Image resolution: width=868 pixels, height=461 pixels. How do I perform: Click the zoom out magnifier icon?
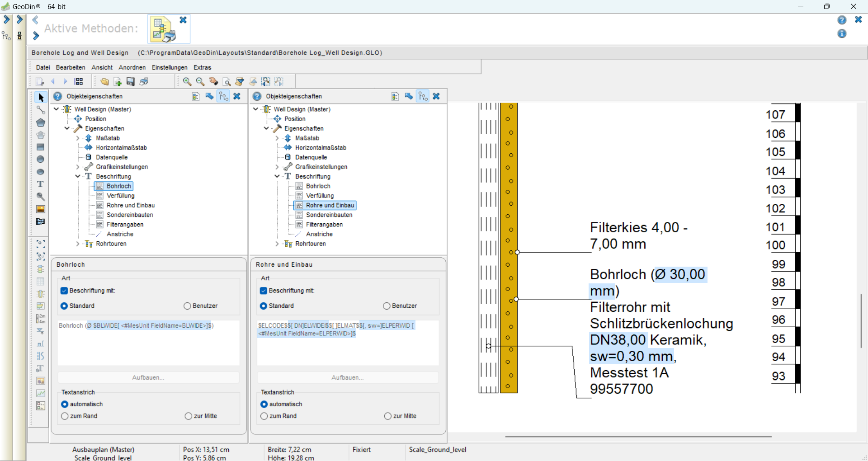click(x=200, y=81)
